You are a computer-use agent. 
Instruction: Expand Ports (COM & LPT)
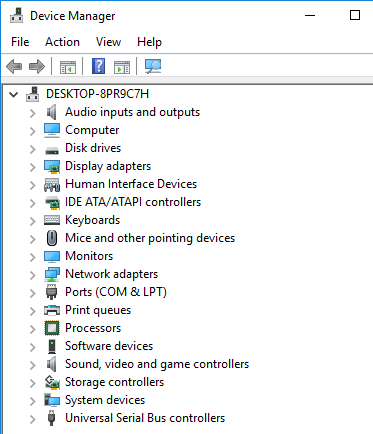(x=33, y=293)
